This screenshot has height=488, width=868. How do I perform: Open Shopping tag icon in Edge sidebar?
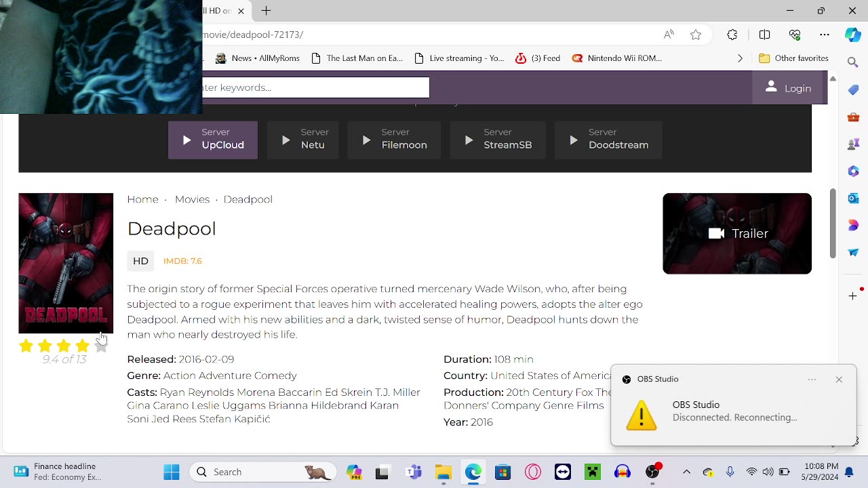[853, 89]
